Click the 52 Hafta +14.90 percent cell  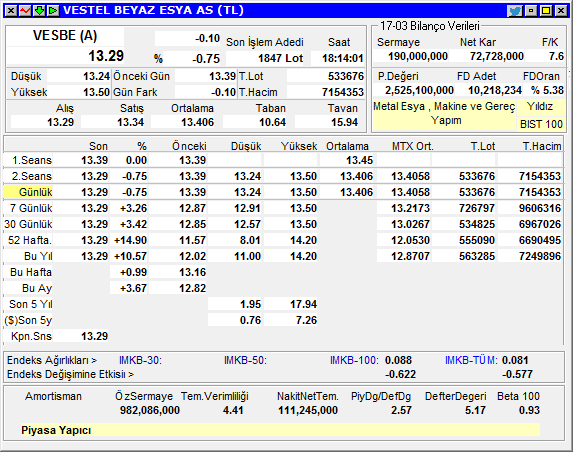click(x=130, y=240)
